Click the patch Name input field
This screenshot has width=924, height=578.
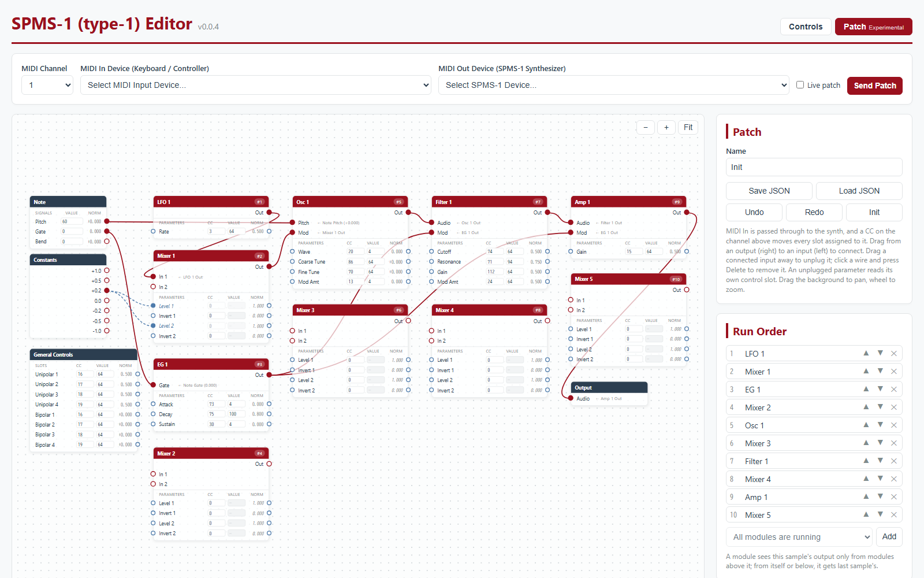[x=814, y=167]
